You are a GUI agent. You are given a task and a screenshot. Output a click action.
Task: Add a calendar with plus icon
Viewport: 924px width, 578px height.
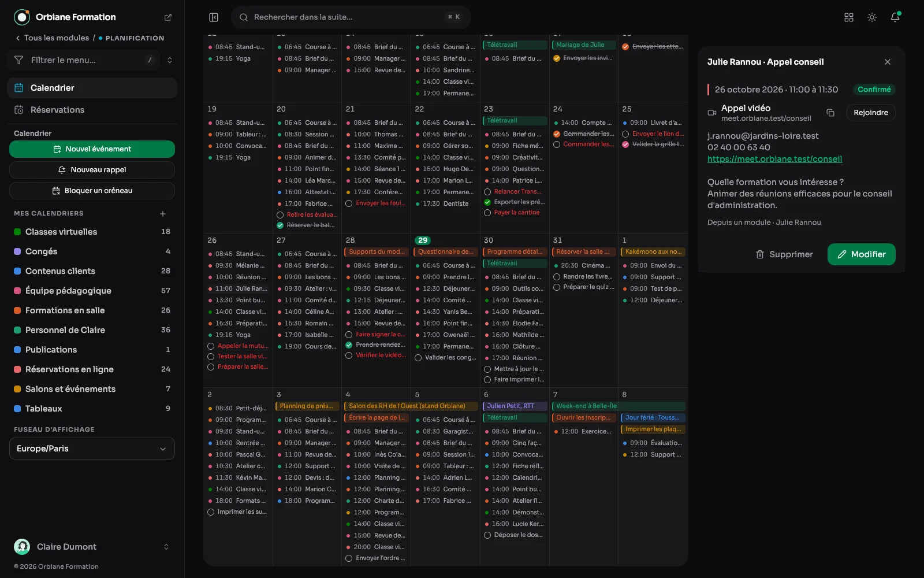click(163, 214)
